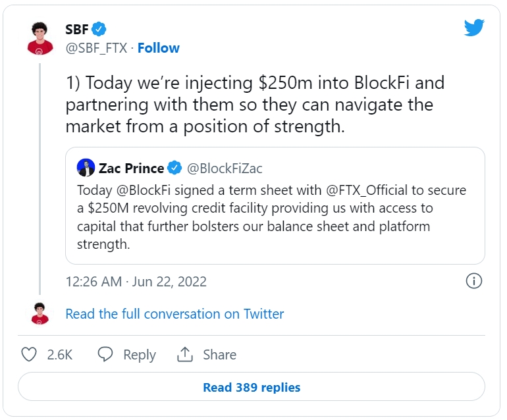Follow the SBF_FTX account
507x420 pixels.
pos(158,48)
